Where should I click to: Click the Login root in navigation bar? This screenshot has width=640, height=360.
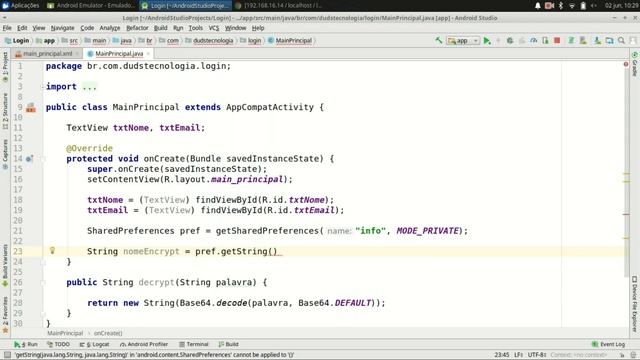[x=17, y=40]
